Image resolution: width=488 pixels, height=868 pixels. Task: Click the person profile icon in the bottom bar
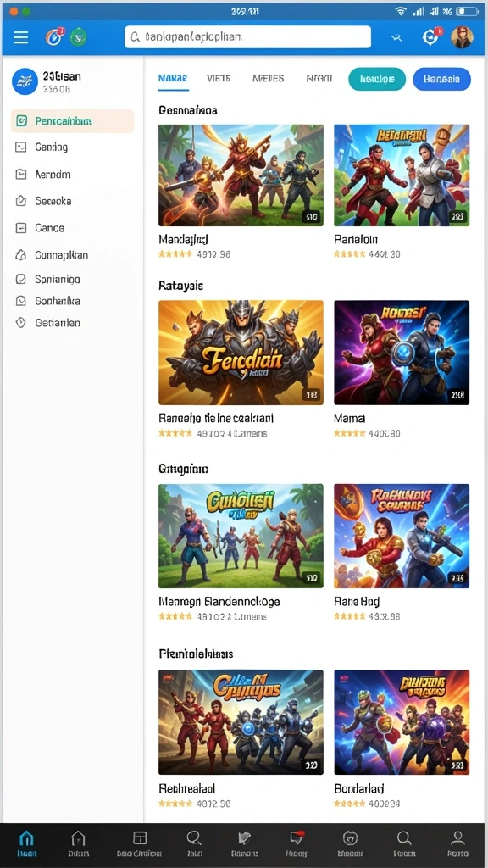[457, 838]
